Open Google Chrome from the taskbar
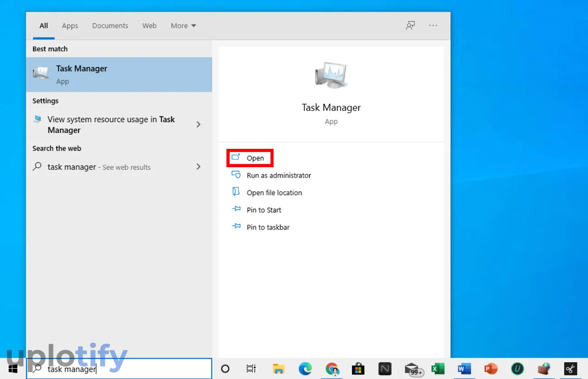 click(332, 368)
